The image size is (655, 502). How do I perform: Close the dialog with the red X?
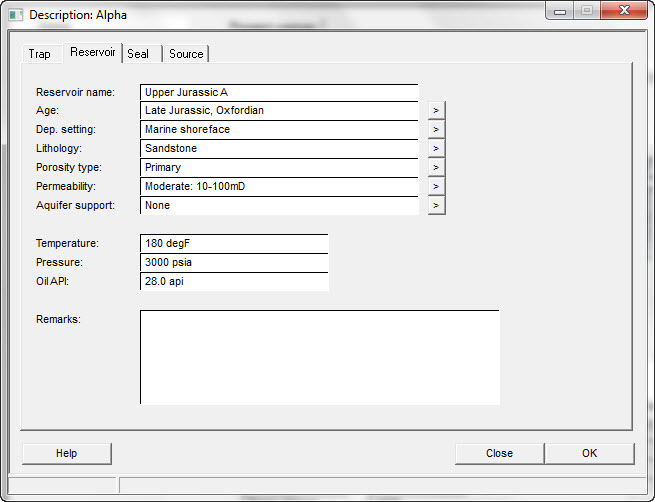pos(624,12)
